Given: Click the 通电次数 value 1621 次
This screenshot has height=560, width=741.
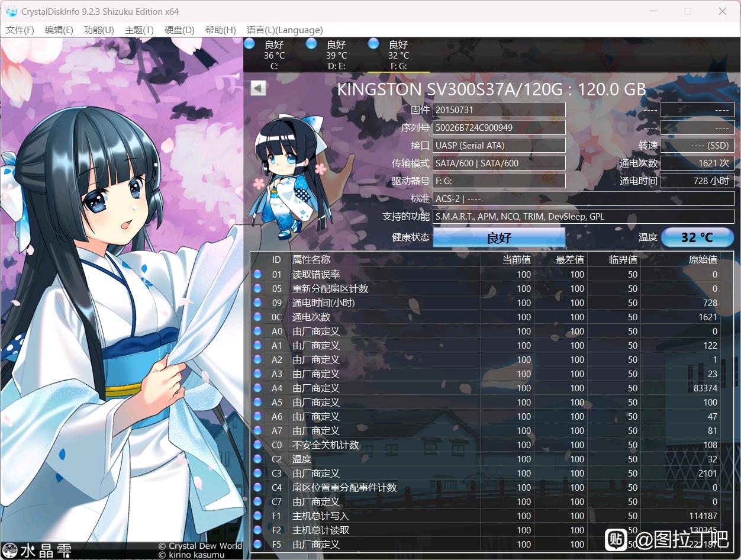Looking at the screenshot, I should click(x=697, y=163).
